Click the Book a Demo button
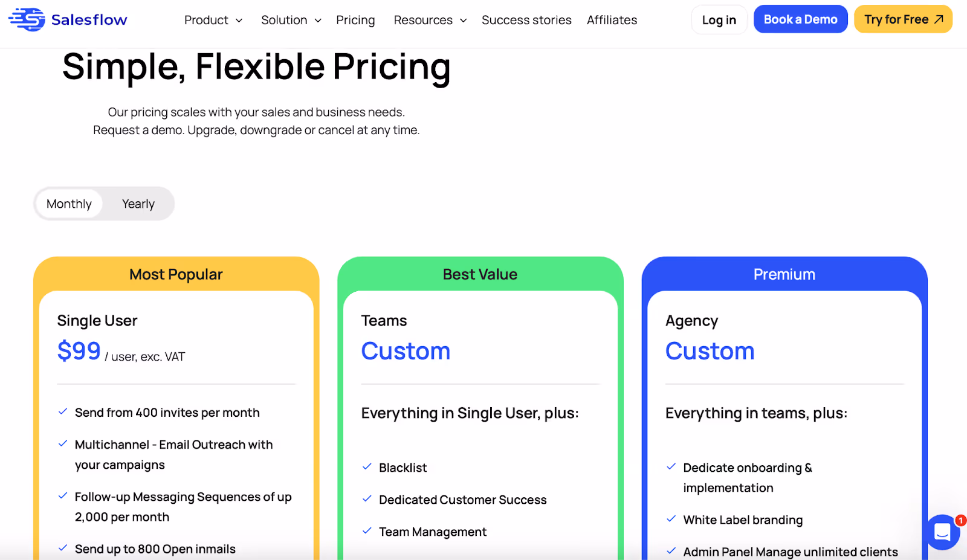This screenshot has height=560, width=967. click(x=800, y=19)
